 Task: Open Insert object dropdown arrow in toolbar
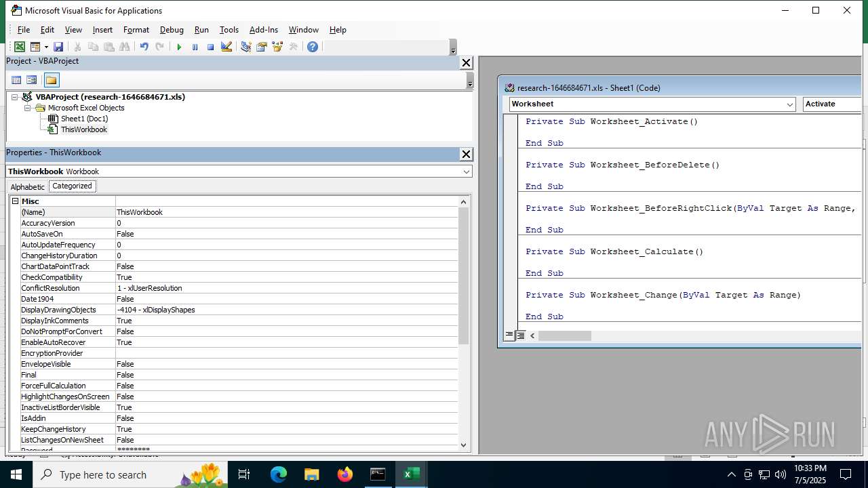click(46, 47)
